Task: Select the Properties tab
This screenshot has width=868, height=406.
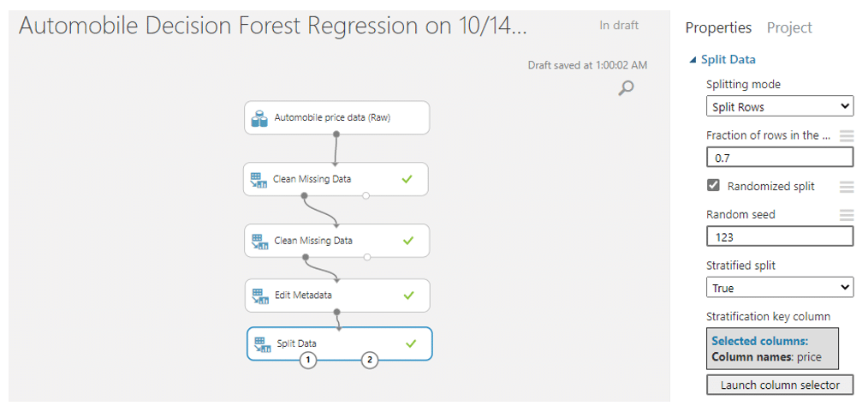Action: click(718, 27)
